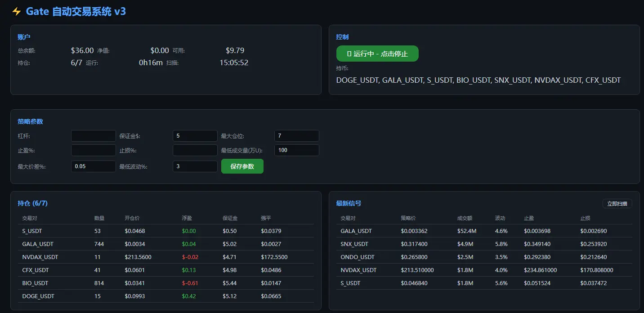Screen dimensions: 644x313
Task: Click the 最新信号 panel heading
Action: point(349,203)
